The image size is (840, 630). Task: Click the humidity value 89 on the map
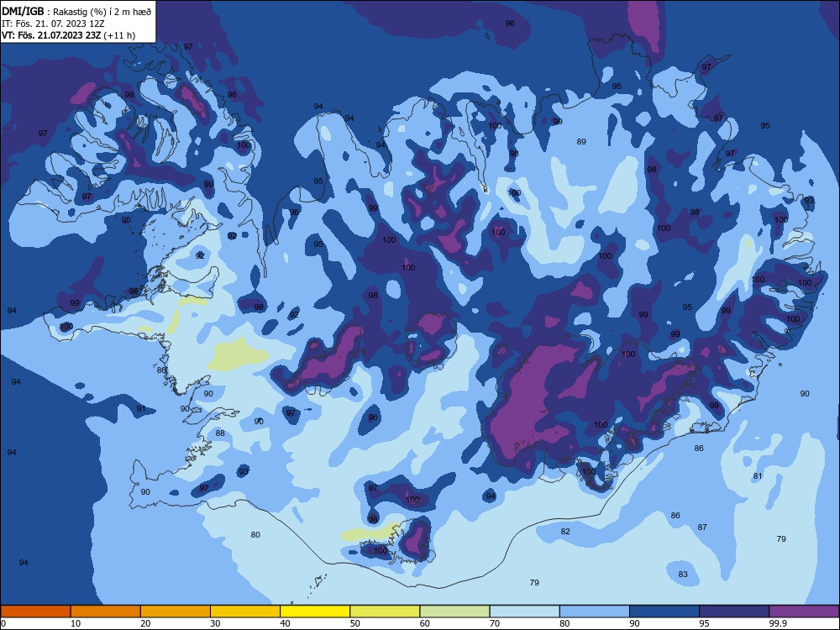click(581, 141)
